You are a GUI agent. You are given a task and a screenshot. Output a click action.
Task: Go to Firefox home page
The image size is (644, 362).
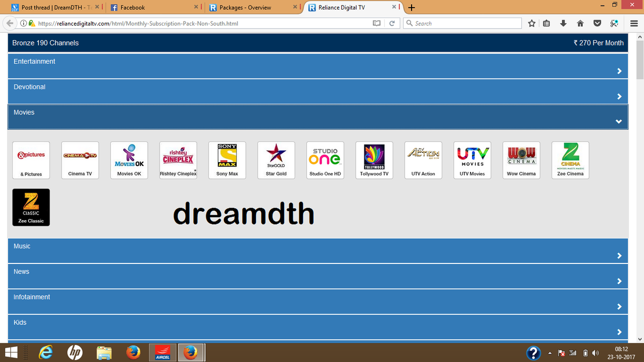click(x=580, y=23)
